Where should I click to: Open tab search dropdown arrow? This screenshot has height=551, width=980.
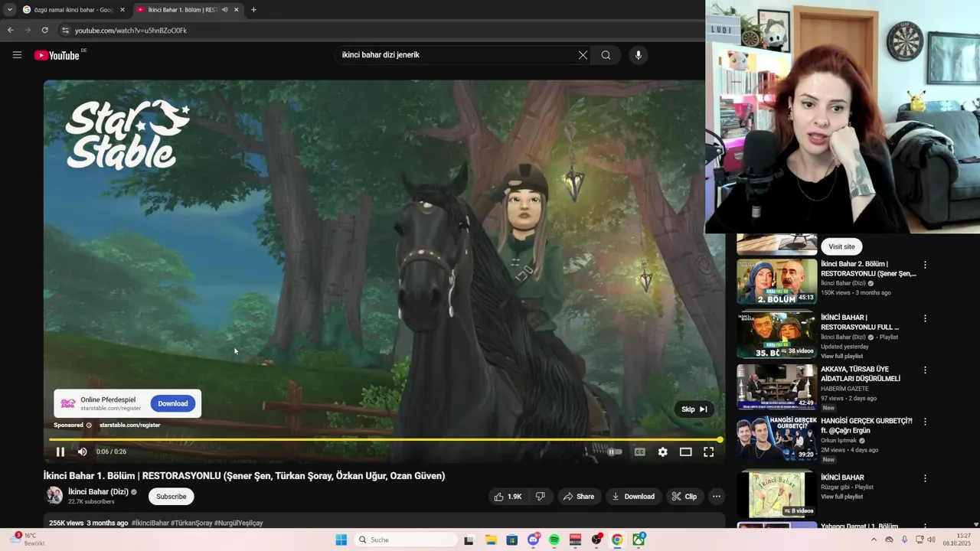pos(10,10)
